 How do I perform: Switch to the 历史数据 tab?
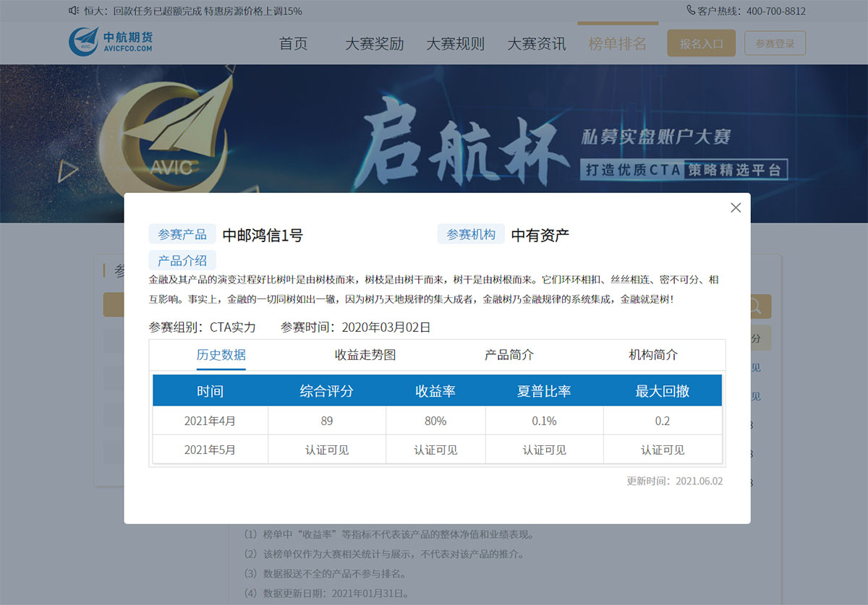pyautogui.click(x=221, y=355)
